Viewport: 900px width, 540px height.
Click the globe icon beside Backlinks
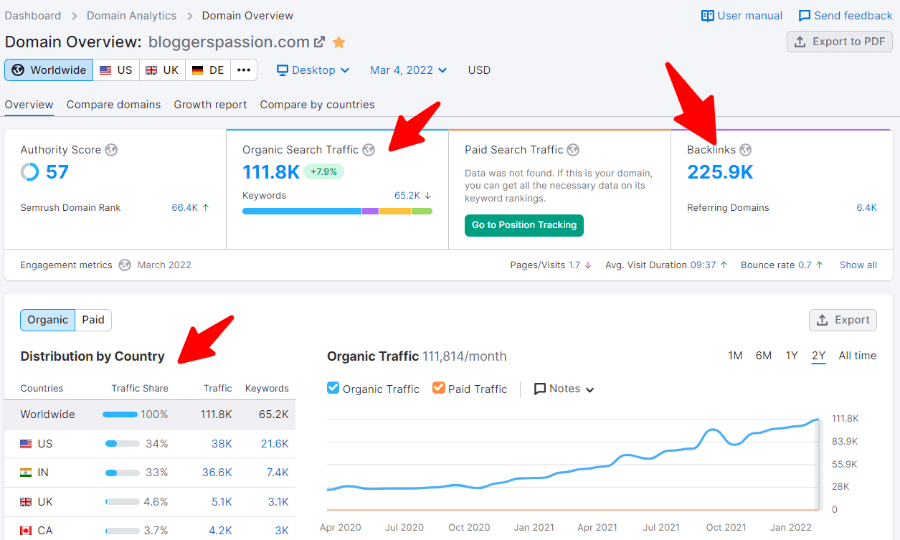[745, 150]
